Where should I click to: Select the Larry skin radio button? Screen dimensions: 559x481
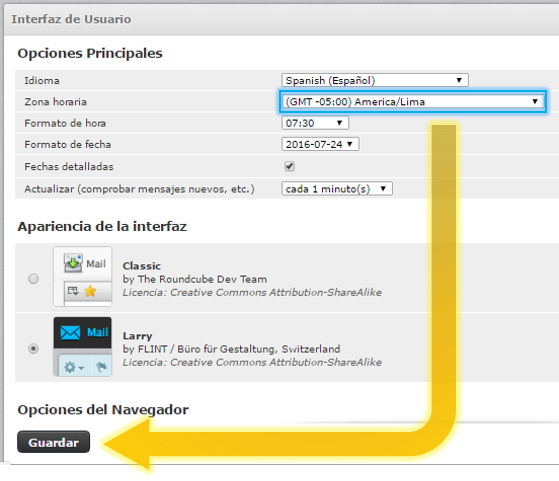pos(34,348)
